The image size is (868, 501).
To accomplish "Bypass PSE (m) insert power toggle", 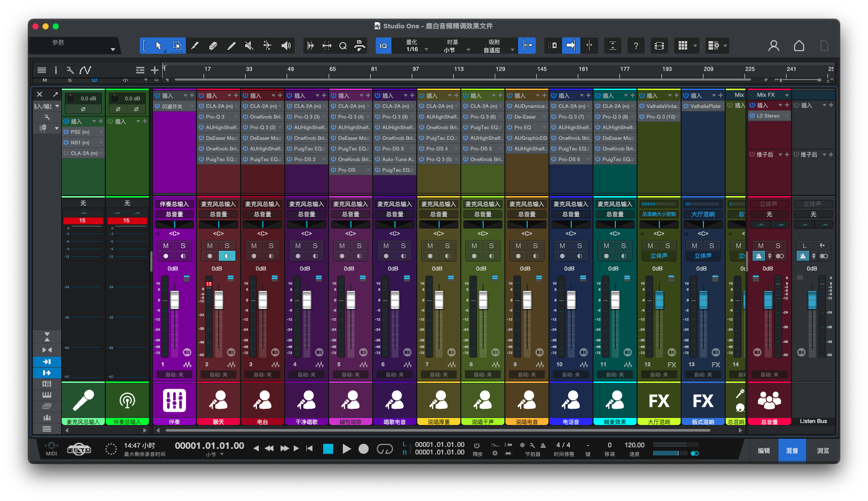I will tap(66, 132).
